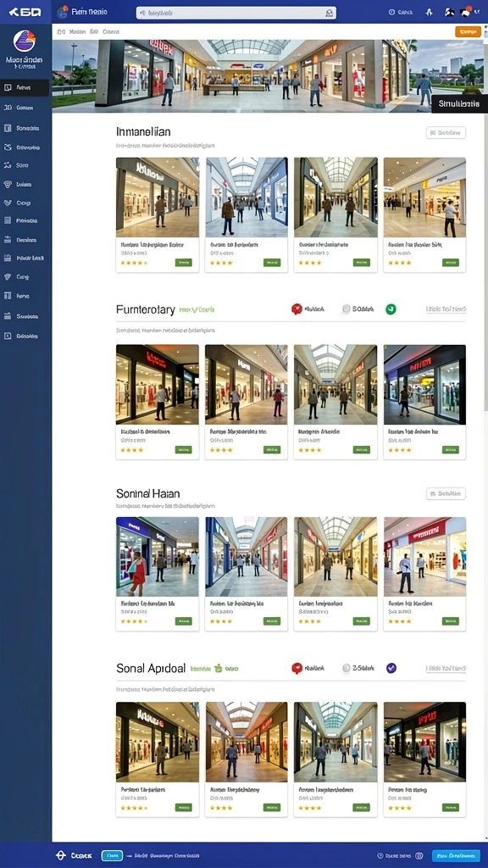This screenshot has width=488, height=868.
Task: Click green button on first Inmanelian card
Action: pyautogui.click(x=183, y=263)
